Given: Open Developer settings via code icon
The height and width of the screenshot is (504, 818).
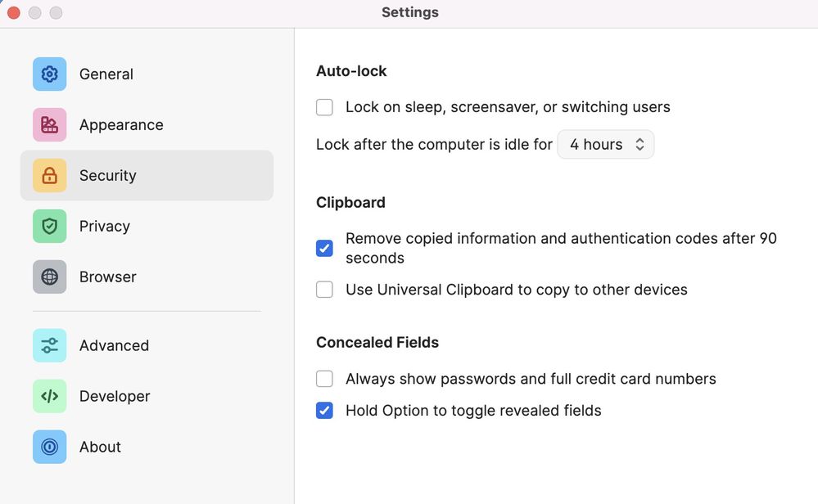Looking at the screenshot, I should [49, 396].
